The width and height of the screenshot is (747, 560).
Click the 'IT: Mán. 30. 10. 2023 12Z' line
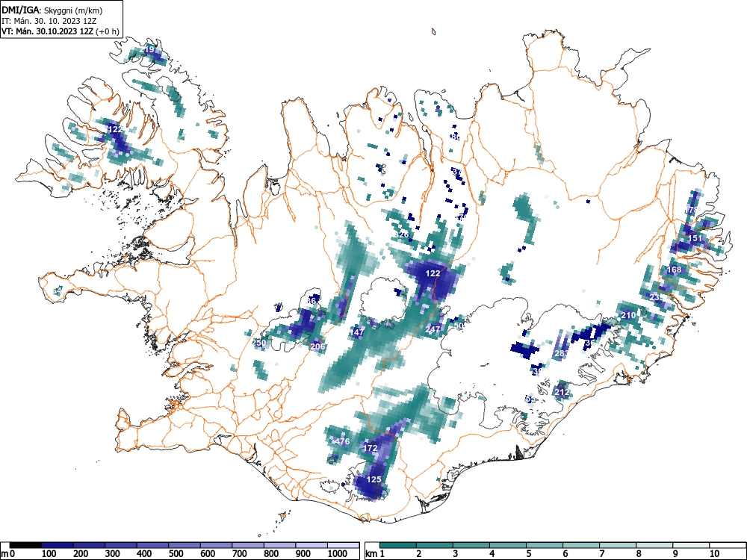(49, 21)
